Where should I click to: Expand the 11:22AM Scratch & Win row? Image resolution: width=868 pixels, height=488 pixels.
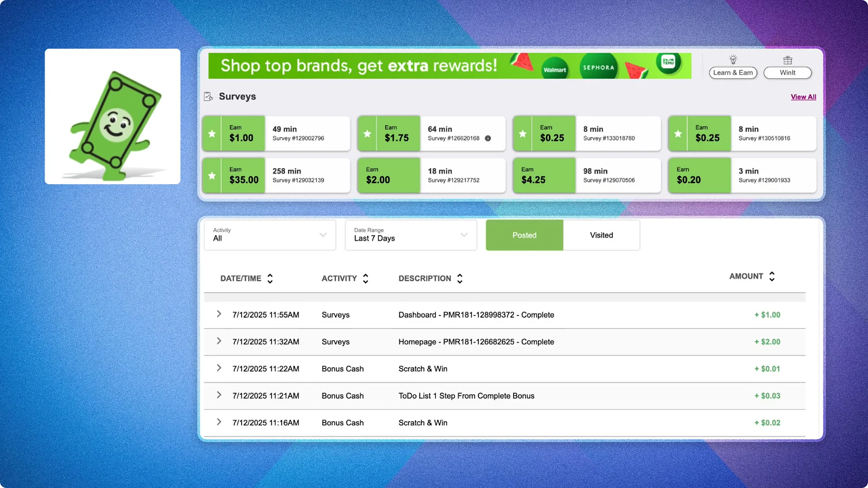[219, 368]
